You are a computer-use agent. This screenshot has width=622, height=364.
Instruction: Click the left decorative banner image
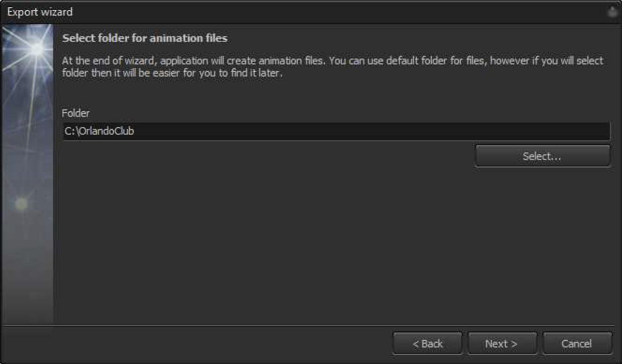28,174
